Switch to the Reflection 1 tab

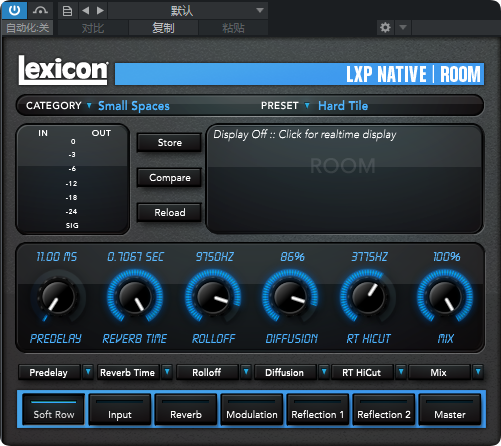(x=318, y=409)
